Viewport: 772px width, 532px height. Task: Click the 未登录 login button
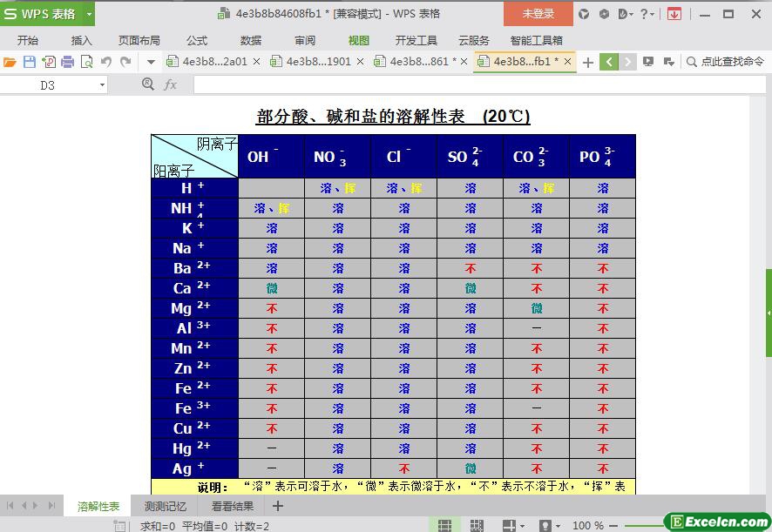(538, 14)
